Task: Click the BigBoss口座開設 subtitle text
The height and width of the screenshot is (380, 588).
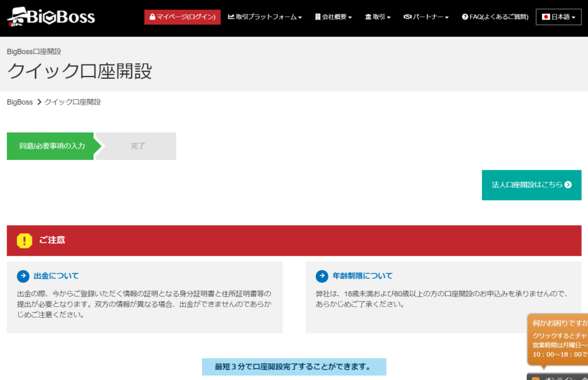Action: 34,52
